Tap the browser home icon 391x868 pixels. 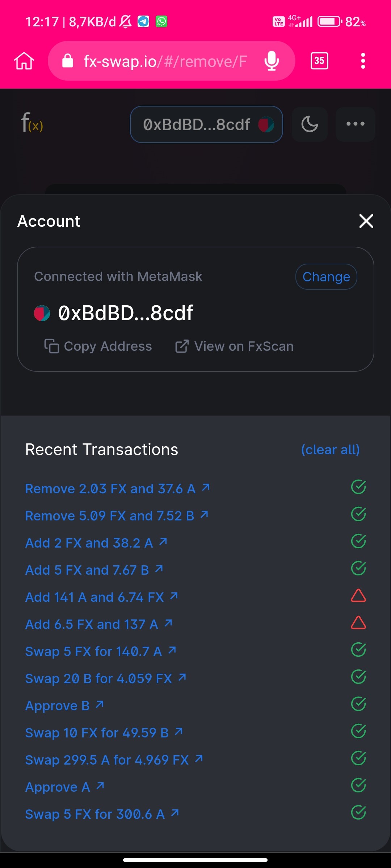point(24,61)
